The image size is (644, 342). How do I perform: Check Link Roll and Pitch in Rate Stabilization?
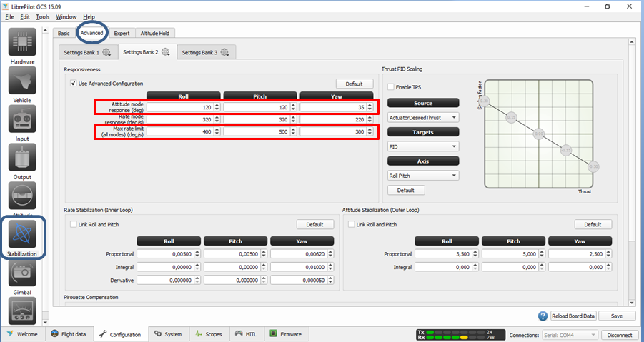[74, 224]
